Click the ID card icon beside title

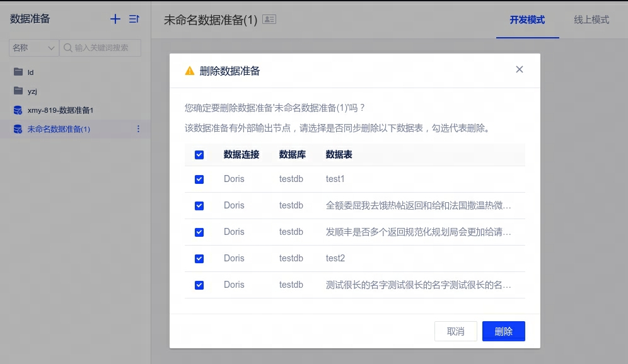269,20
